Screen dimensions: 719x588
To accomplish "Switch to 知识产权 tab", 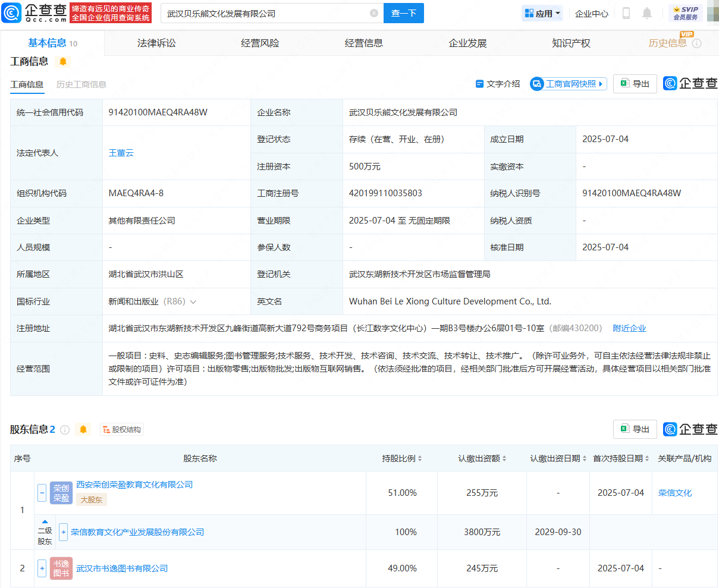I will [571, 43].
